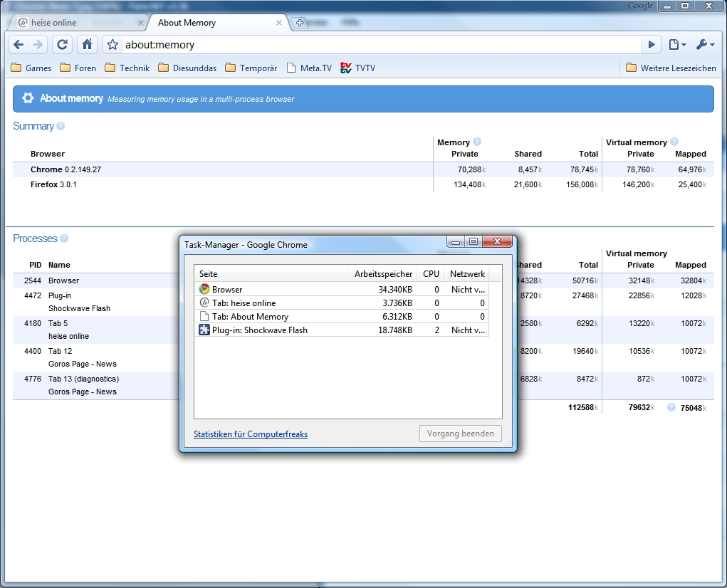The height and width of the screenshot is (588, 727).
Task: Select Tab: About Memory in Task-Manager
Action: (342, 317)
